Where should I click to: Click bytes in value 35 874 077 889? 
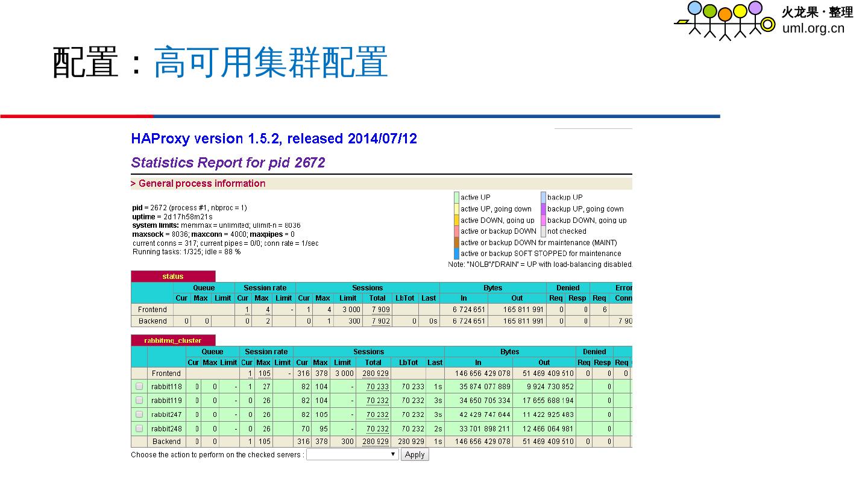click(x=485, y=387)
